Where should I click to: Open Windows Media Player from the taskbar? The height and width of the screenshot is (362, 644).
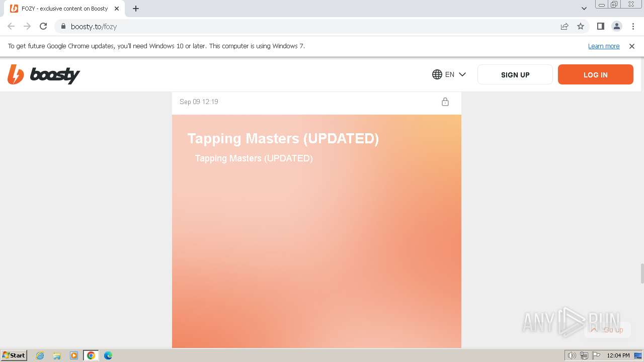74,355
